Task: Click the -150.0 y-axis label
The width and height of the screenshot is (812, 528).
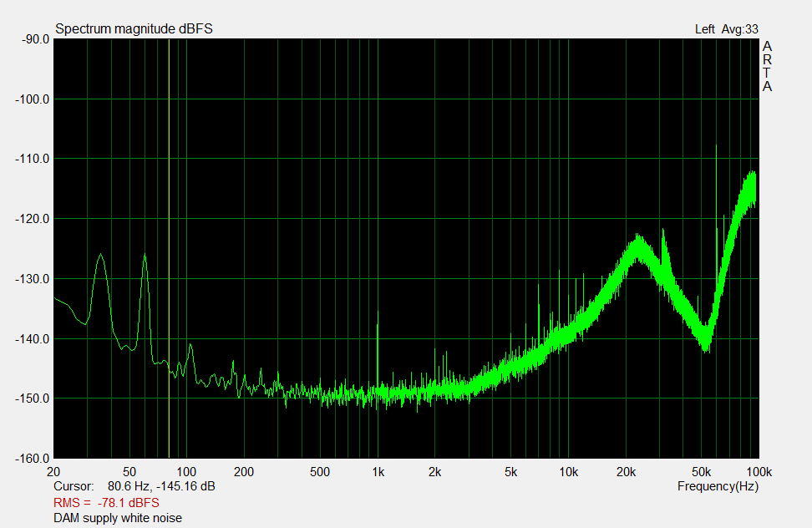Action: (32, 399)
